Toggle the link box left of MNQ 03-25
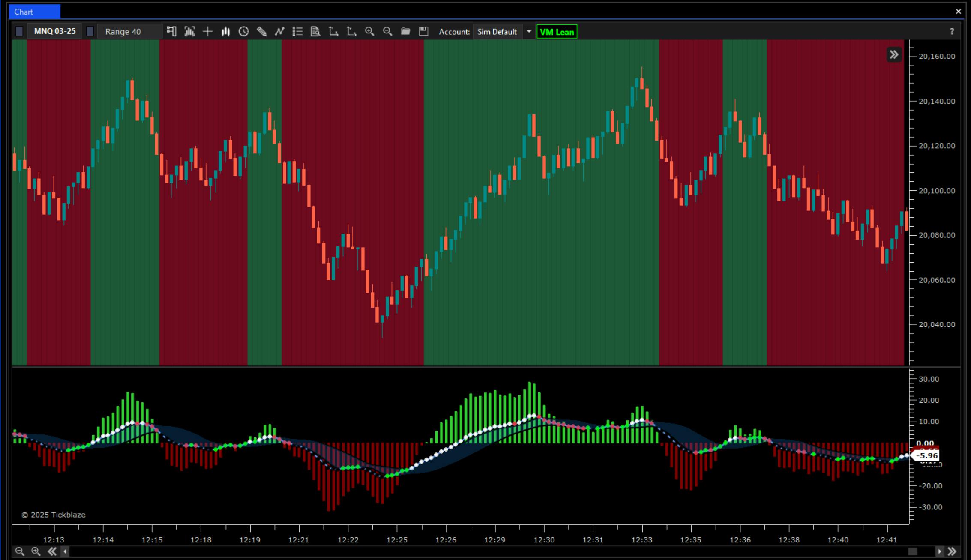Screen dimensions: 971x560 coord(19,31)
